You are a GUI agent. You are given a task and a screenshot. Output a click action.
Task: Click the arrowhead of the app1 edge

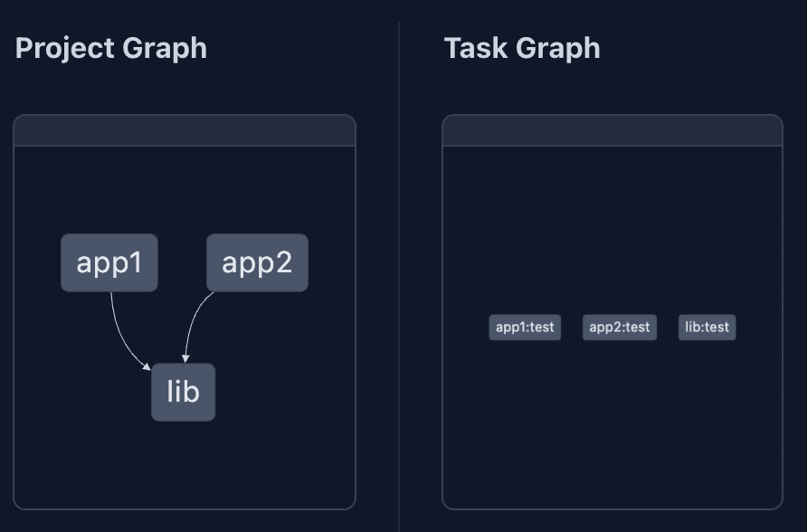(146, 366)
